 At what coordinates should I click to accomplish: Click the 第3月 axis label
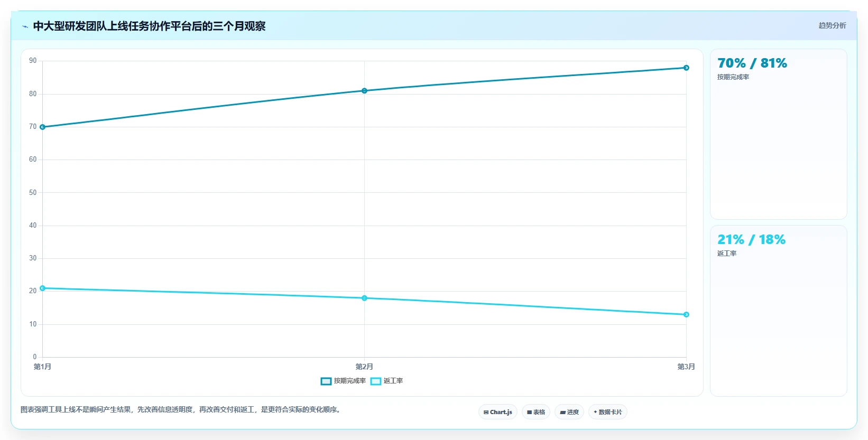686,367
